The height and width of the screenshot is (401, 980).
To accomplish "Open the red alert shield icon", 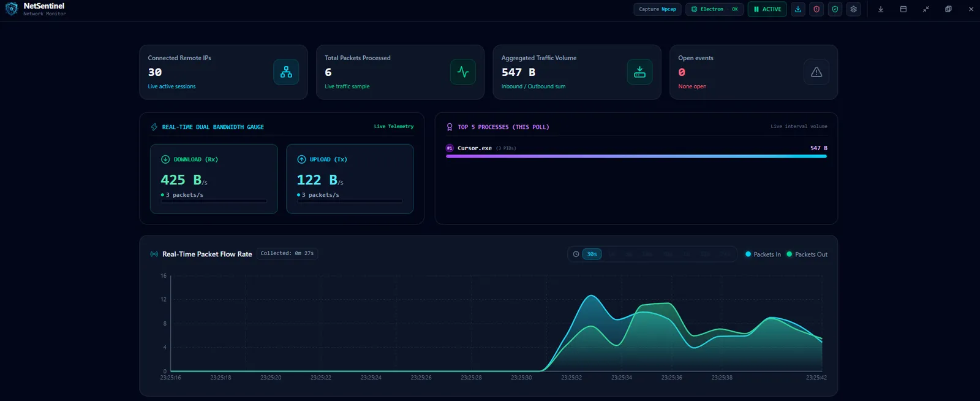I will pos(816,9).
